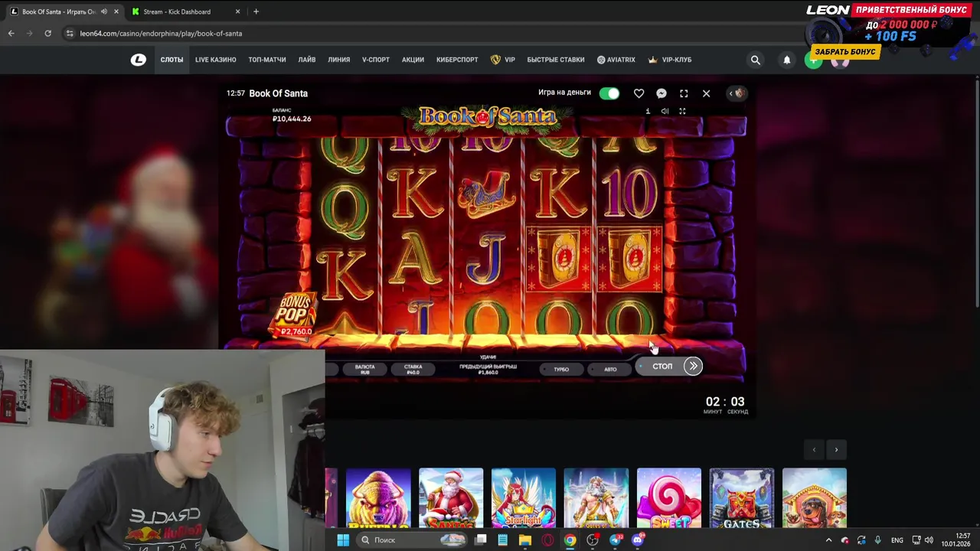Viewport: 980px width, 551px height.
Task: Open a new browser tab
Action: click(256, 11)
